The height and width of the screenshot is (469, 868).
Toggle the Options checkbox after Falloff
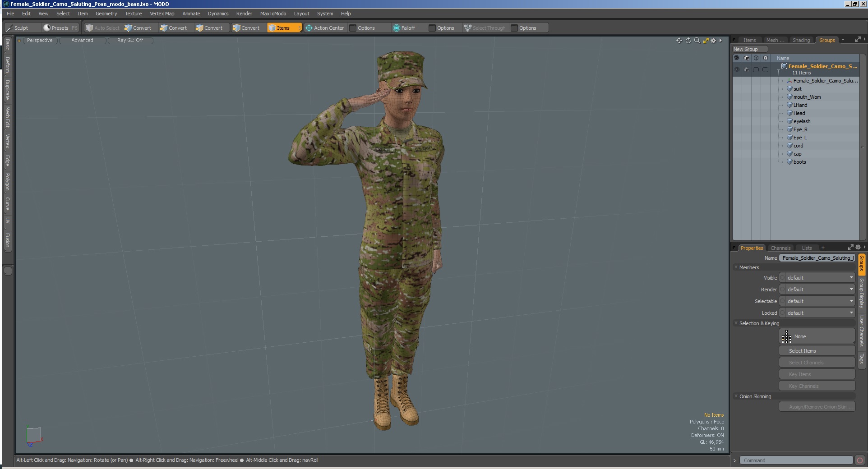(x=432, y=28)
